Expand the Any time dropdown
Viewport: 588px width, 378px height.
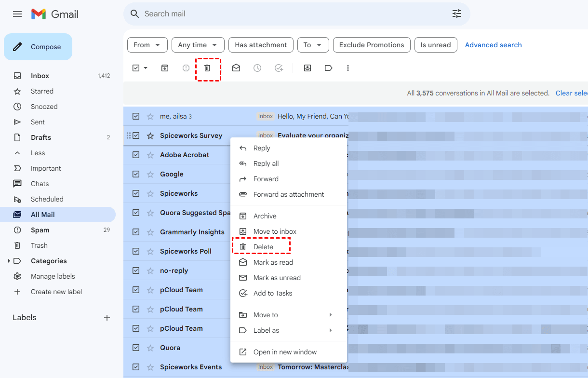pyautogui.click(x=198, y=45)
